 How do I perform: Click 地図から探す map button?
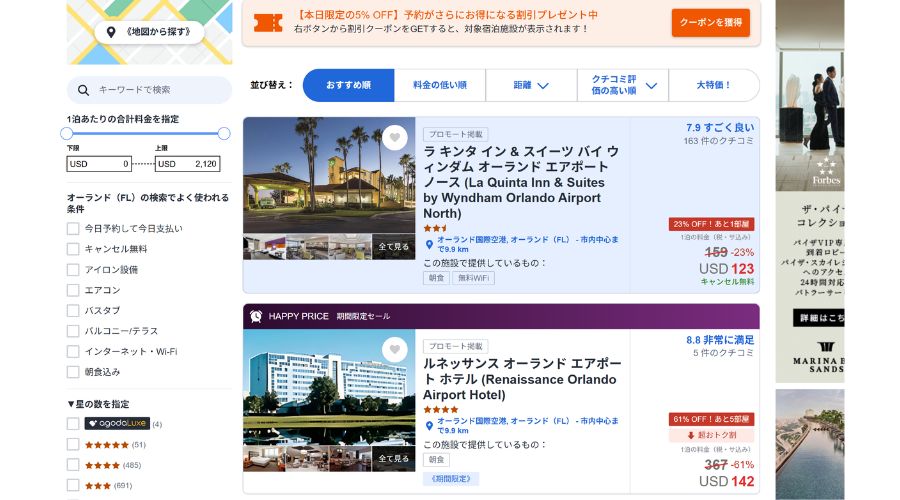[x=149, y=32]
